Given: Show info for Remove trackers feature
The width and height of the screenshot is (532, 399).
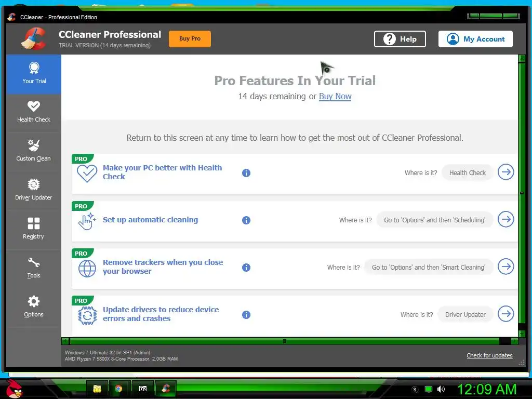Looking at the screenshot, I should 246,268.
